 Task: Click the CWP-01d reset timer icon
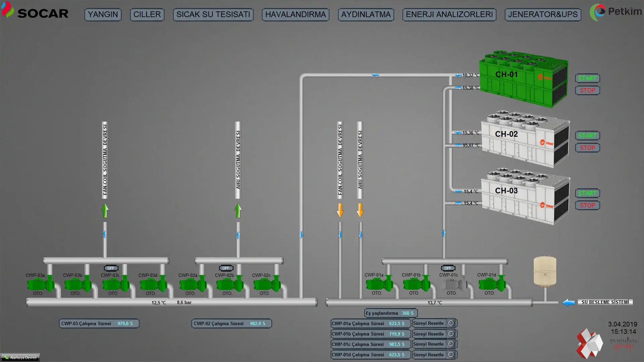coord(451,355)
